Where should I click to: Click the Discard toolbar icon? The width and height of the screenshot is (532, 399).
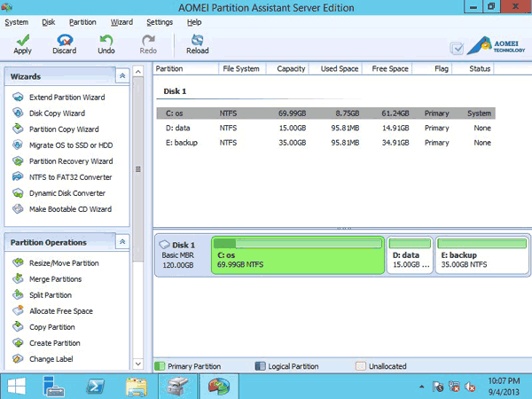pyautogui.click(x=65, y=40)
